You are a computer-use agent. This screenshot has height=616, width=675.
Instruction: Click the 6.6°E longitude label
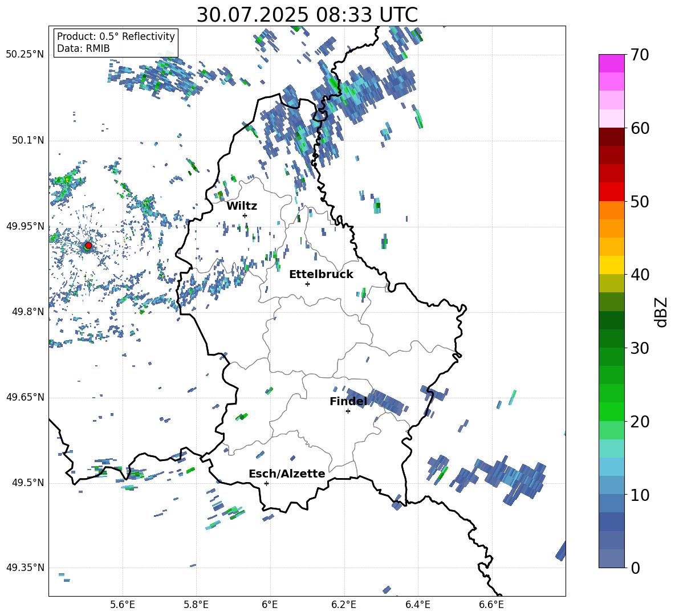pos(491,605)
